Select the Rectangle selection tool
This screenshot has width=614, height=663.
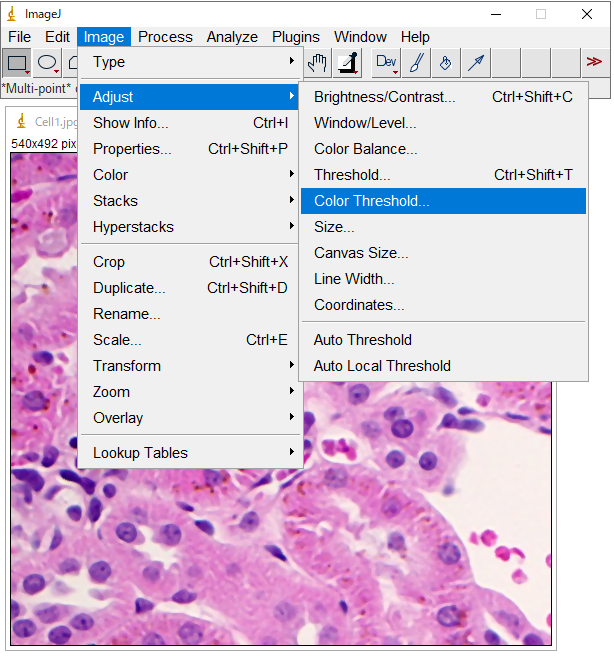[17, 63]
